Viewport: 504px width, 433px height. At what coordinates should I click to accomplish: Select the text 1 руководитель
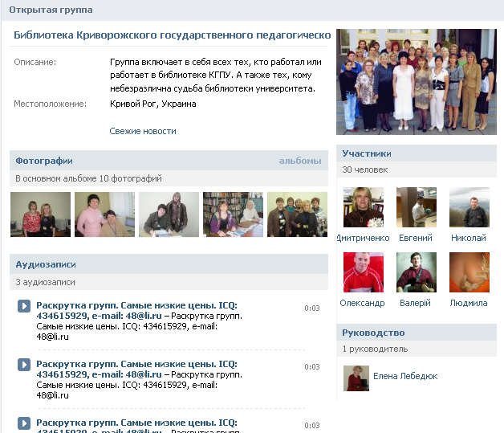(375, 349)
